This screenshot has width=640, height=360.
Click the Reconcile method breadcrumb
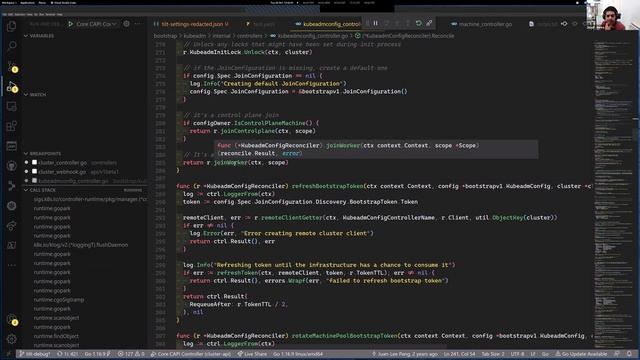[404, 36]
